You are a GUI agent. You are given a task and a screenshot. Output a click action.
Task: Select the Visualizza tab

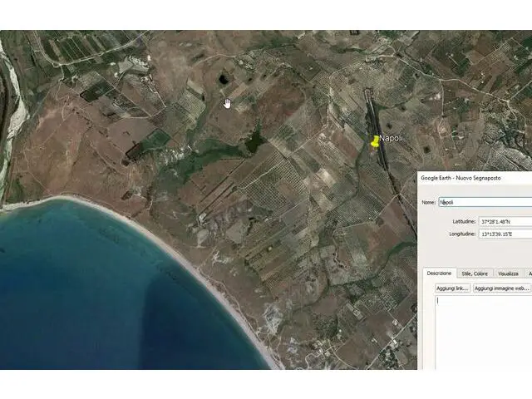[508, 273]
